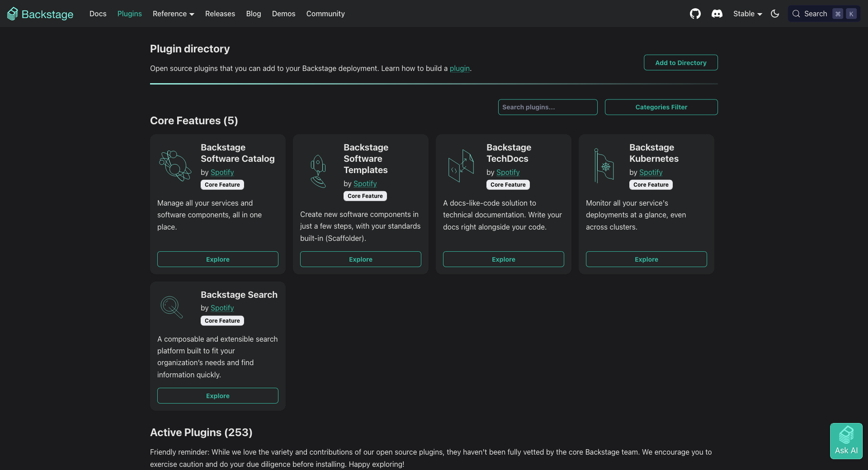This screenshot has height=470, width=868.
Task: Click the Backstage Software Catalog title
Action: [237, 153]
